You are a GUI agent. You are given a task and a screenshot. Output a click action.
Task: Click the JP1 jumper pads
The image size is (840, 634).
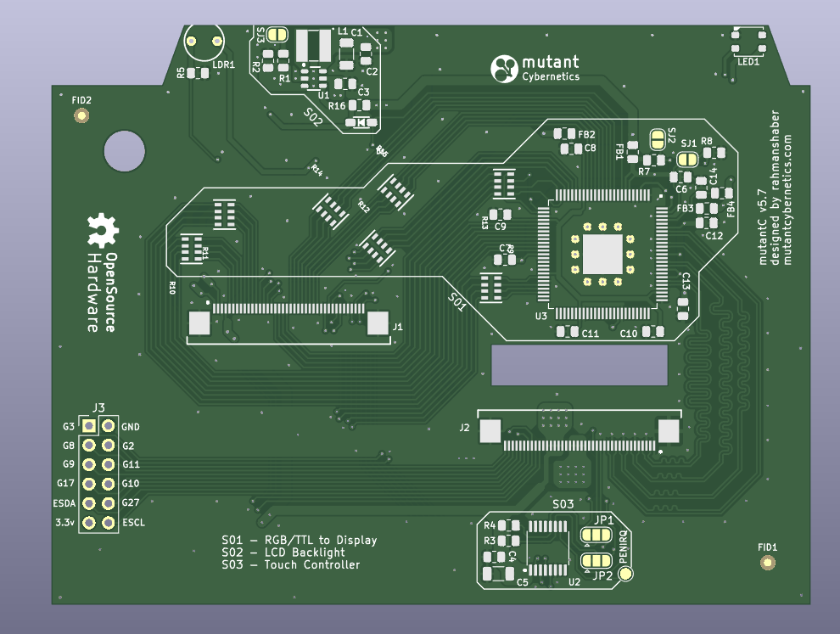coord(596,535)
